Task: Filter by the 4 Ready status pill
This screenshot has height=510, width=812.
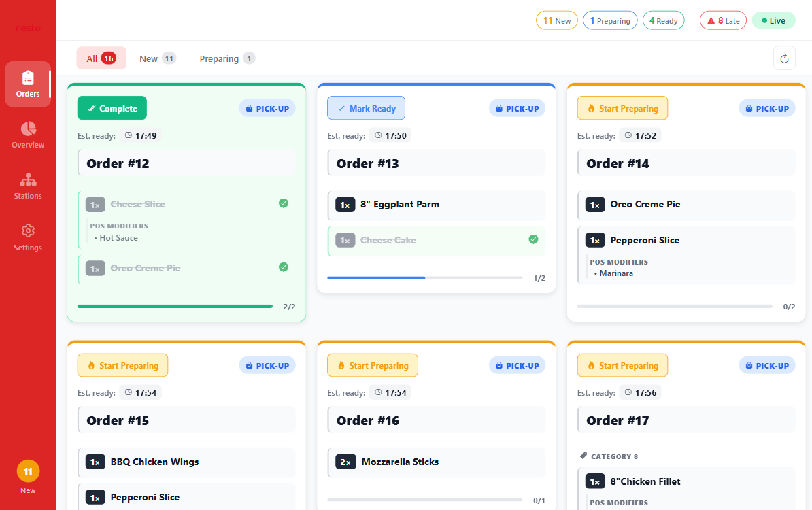Action: [663, 20]
